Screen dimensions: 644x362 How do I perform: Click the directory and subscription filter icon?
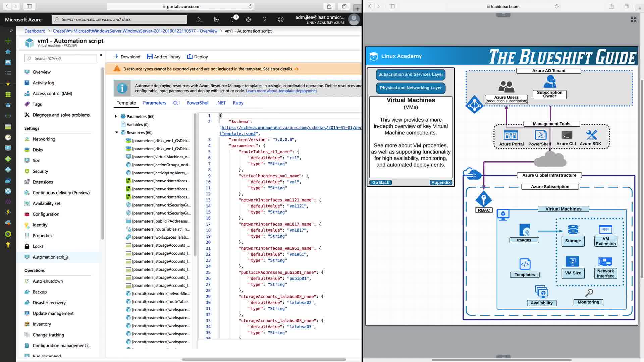[x=216, y=19]
